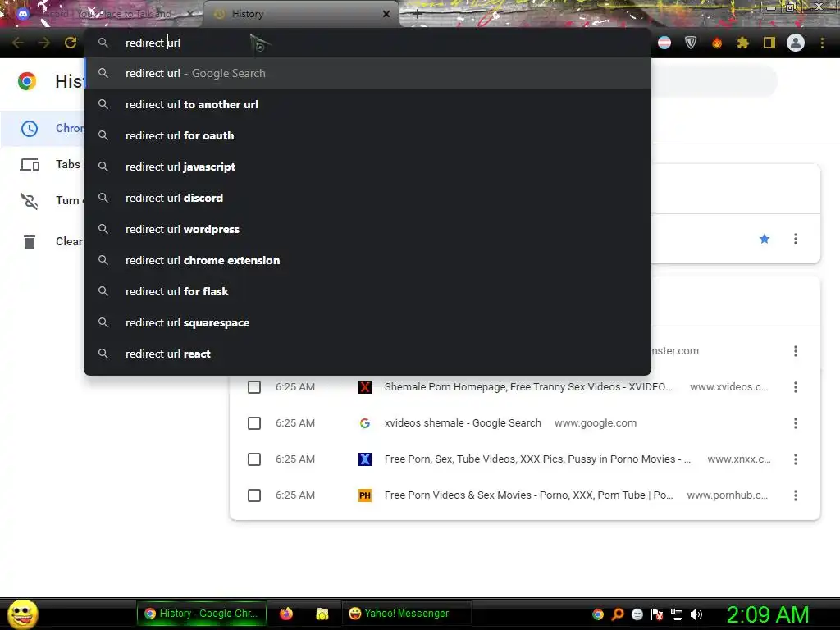Click the Chrome logo on History page
Viewport: 840px width, 630px height.
(x=27, y=81)
